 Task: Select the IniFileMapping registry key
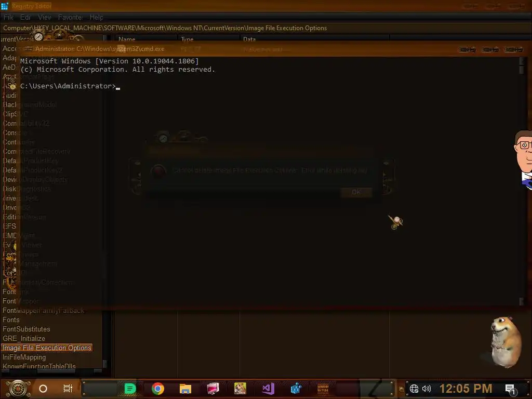(24, 357)
